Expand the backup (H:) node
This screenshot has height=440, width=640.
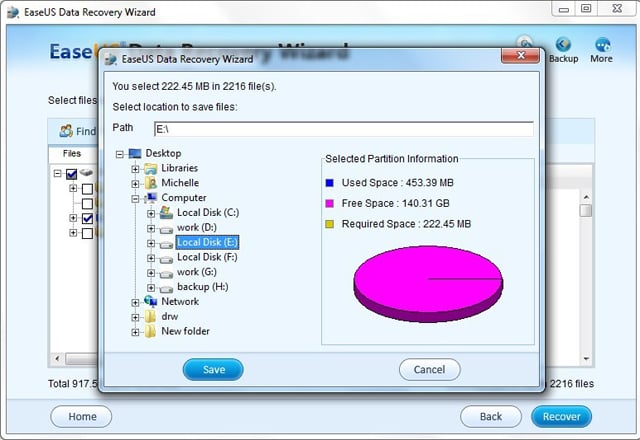151,288
